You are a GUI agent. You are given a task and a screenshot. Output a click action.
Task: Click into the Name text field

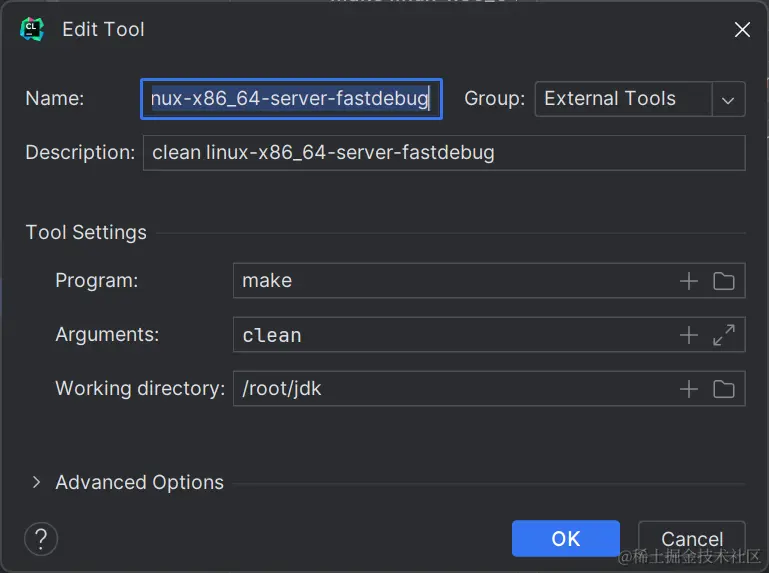(290, 99)
